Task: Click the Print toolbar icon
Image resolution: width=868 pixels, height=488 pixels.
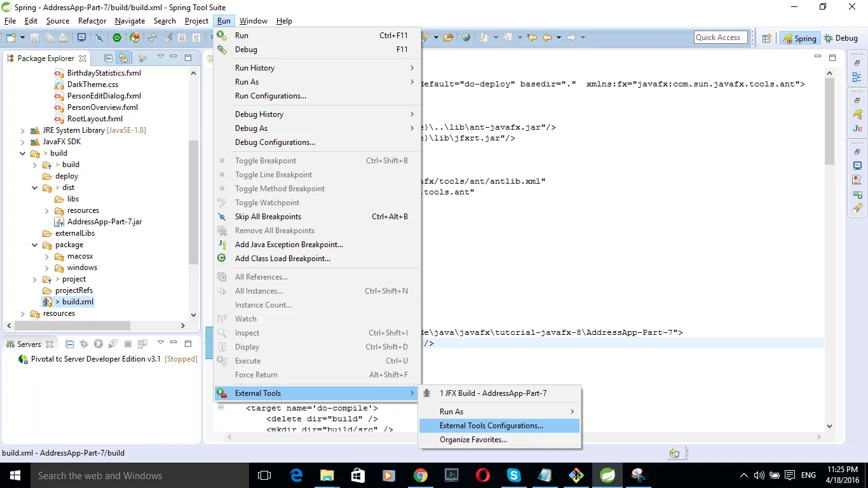Action: [x=63, y=38]
